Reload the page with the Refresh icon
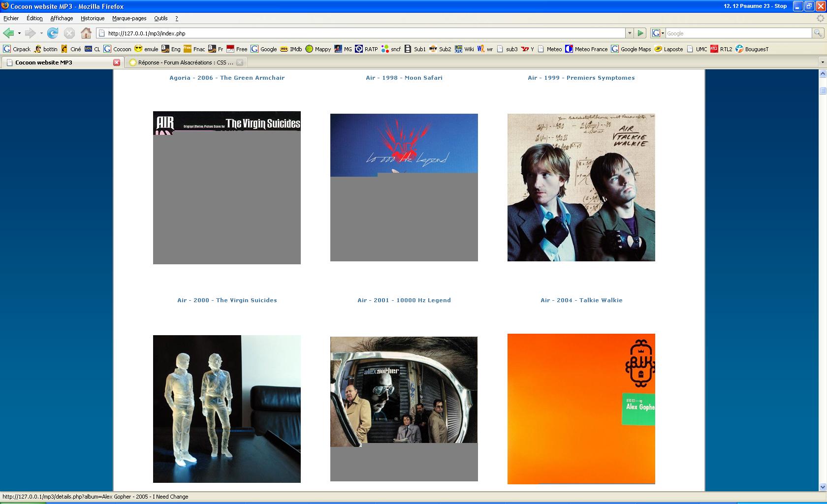Viewport: 827px width, 504px height. pyautogui.click(x=53, y=33)
